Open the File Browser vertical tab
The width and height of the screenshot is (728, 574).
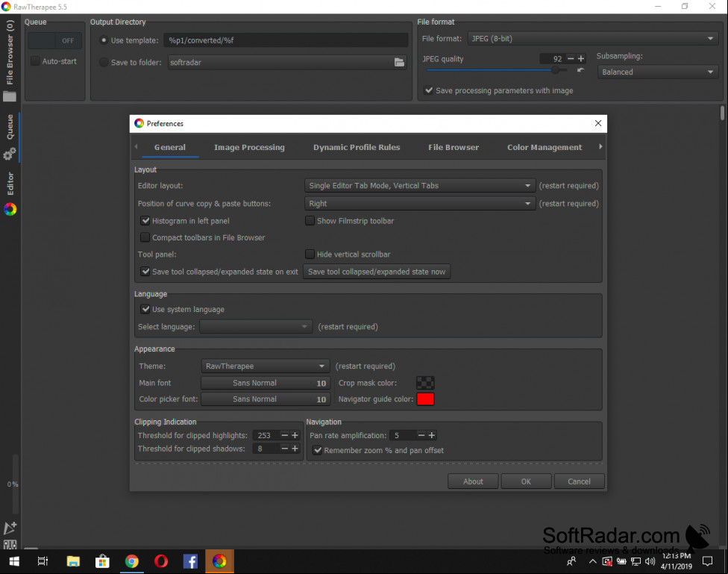10,52
